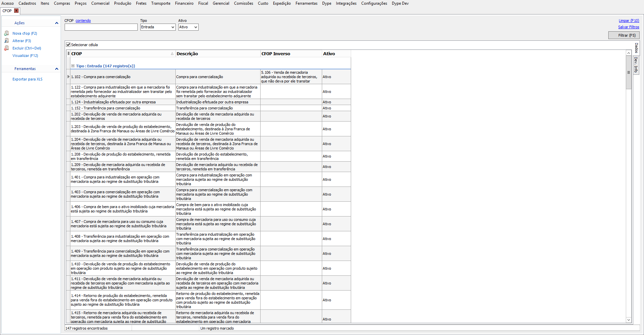Open the Custo menu

263,3
